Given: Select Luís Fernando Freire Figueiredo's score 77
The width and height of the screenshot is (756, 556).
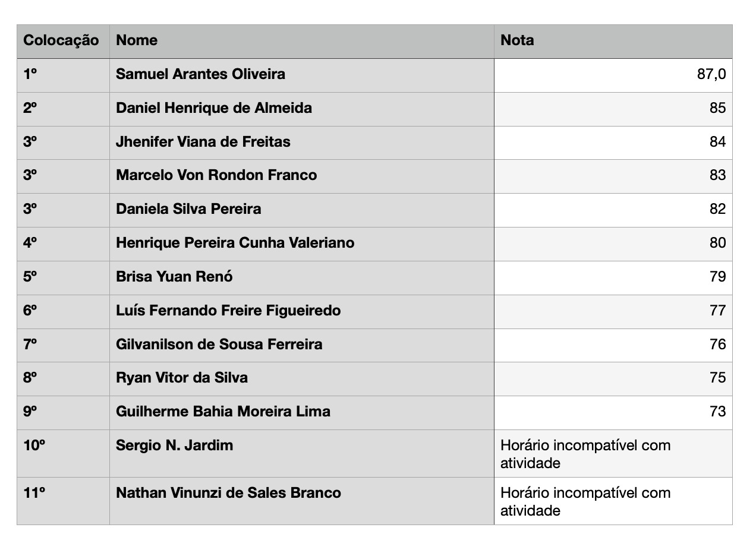Looking at the screenshot, I should pyautogui.click(x=717, y=311).
